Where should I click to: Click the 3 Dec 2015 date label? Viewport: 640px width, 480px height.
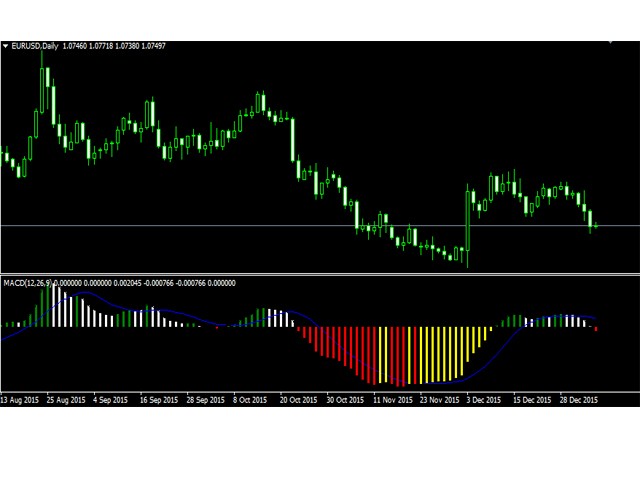click(484, 400)
